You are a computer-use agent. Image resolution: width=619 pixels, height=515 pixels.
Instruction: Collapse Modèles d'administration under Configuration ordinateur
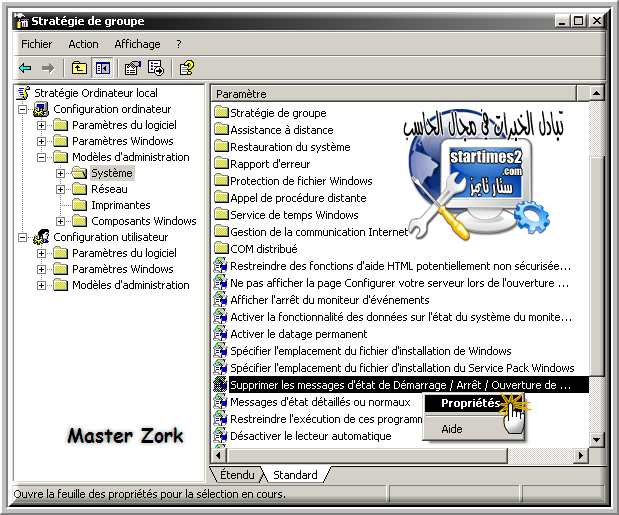41,157
